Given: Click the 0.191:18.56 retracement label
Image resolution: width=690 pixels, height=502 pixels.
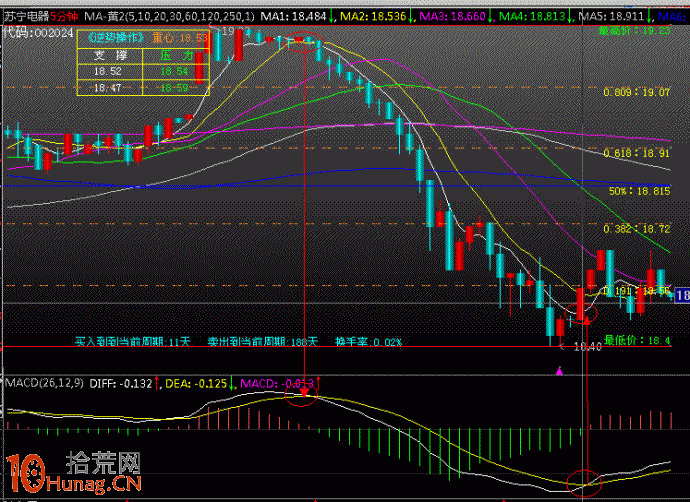Looking at the screenshot, I should coord(637,290).
